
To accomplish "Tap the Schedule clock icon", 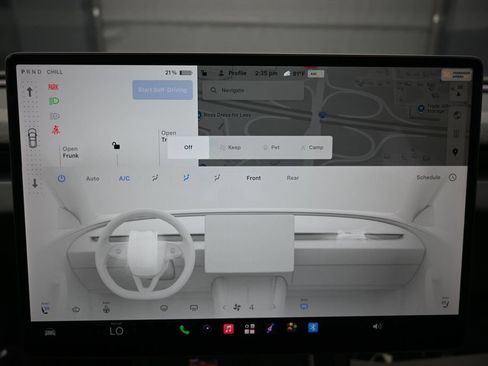I will point(452,177).
